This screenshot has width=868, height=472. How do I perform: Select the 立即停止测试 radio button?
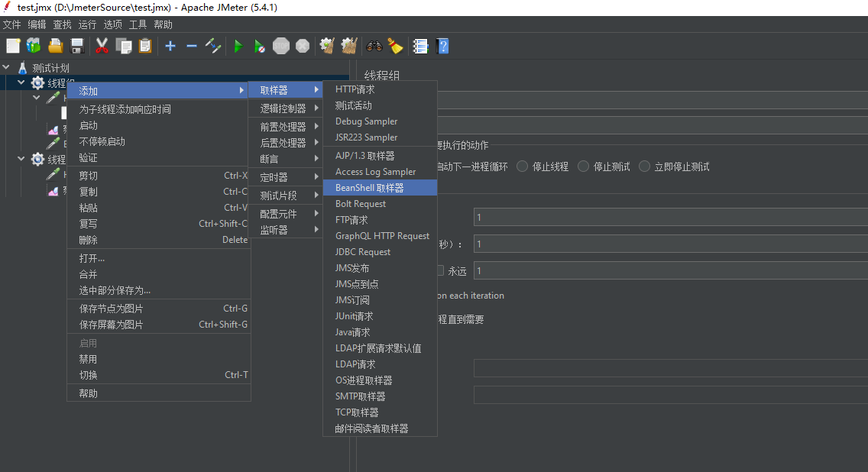[x=644, y=166]
